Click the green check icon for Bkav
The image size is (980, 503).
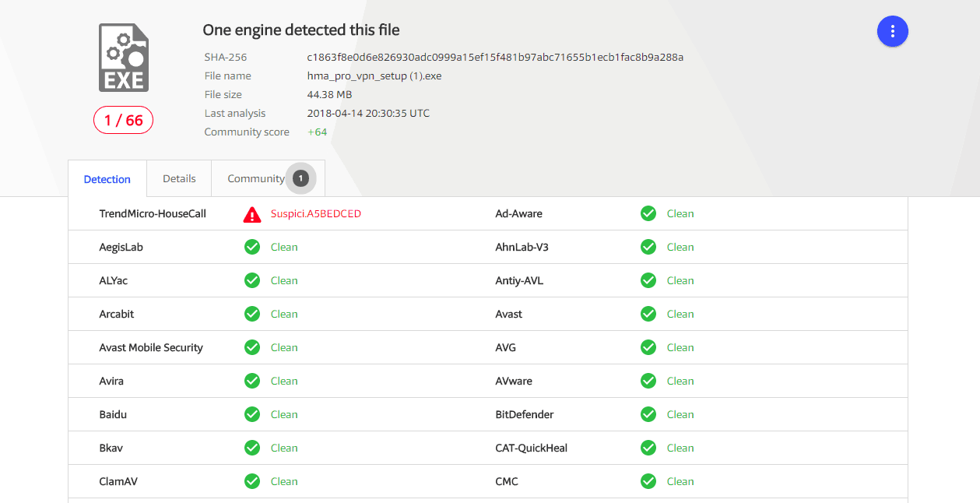pos(252,448)
